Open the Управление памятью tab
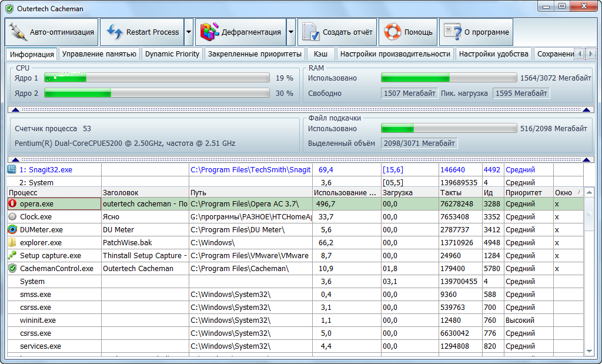Viewport: 602px width, 364px height. (99, 54)
